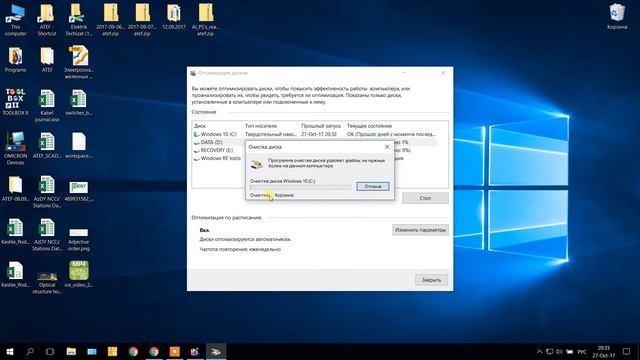Click the Изменить параметры button

(x=420, y=230)
